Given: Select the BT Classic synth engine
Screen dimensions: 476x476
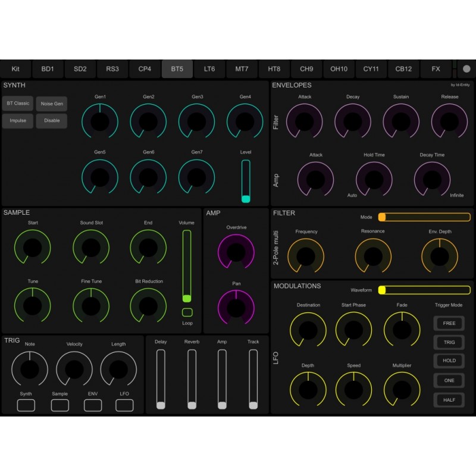Looking at the screenshot, I should [18, 104].
